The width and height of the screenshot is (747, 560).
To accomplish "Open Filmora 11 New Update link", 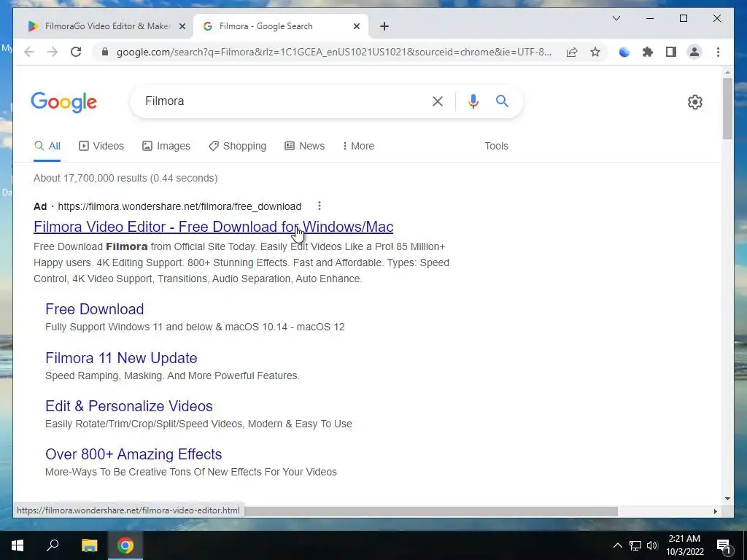I will (121, 357).
